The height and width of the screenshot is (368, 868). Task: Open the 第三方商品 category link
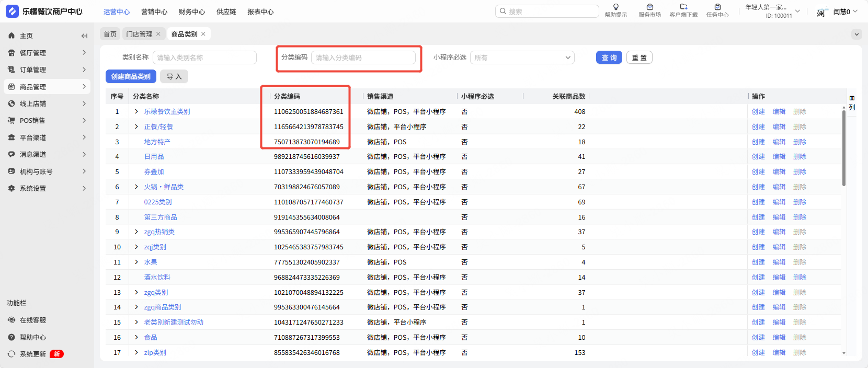pos(161,217)
